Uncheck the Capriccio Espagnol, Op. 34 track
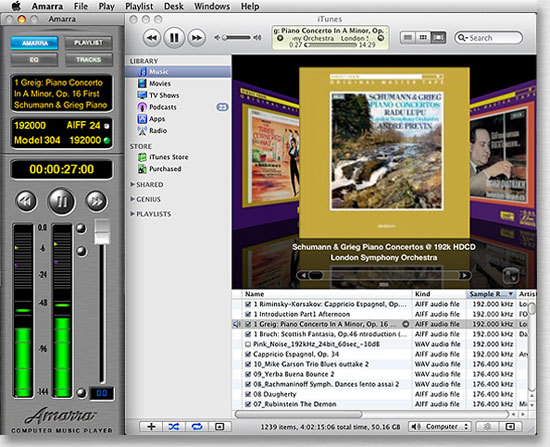Screen dimensions: 550x447 click(x=248, y=354)
